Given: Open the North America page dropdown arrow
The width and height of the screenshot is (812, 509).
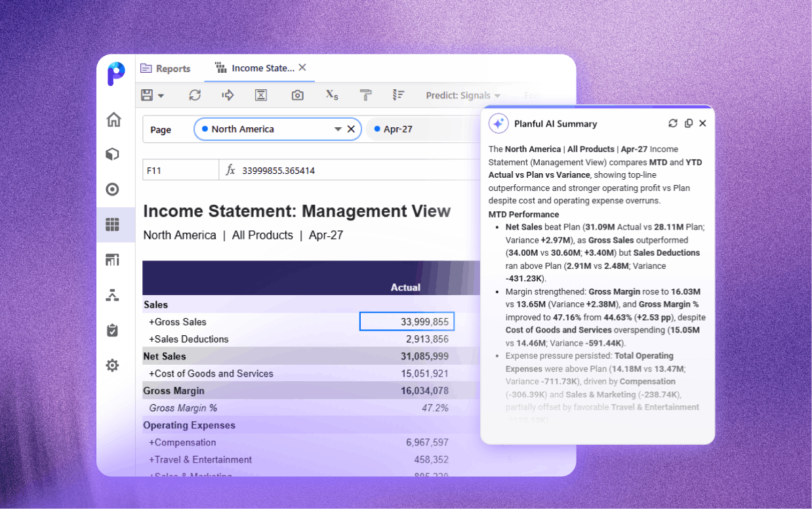Looking at the screenshot, I should click(x=338, y=129).
